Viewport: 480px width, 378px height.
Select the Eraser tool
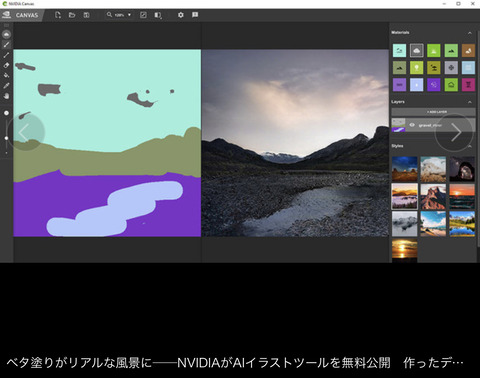point(6,65)
